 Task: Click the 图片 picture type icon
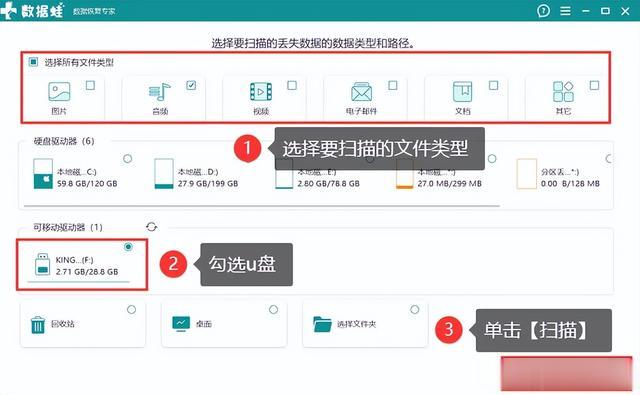pyautogui.click(x=59, y=92)
